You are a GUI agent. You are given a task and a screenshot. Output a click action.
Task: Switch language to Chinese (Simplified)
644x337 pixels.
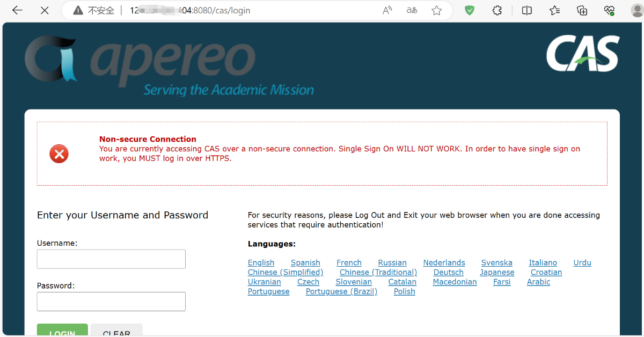(x=286, y=273)
